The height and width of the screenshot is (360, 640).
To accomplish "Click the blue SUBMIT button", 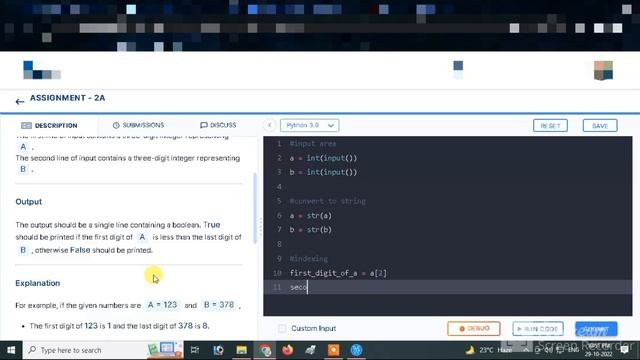I will click(596, 329).
